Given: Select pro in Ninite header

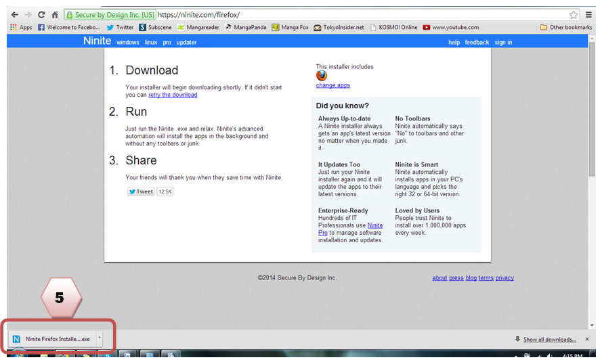Looking at the screenshot, I should (x=167, y=42).
